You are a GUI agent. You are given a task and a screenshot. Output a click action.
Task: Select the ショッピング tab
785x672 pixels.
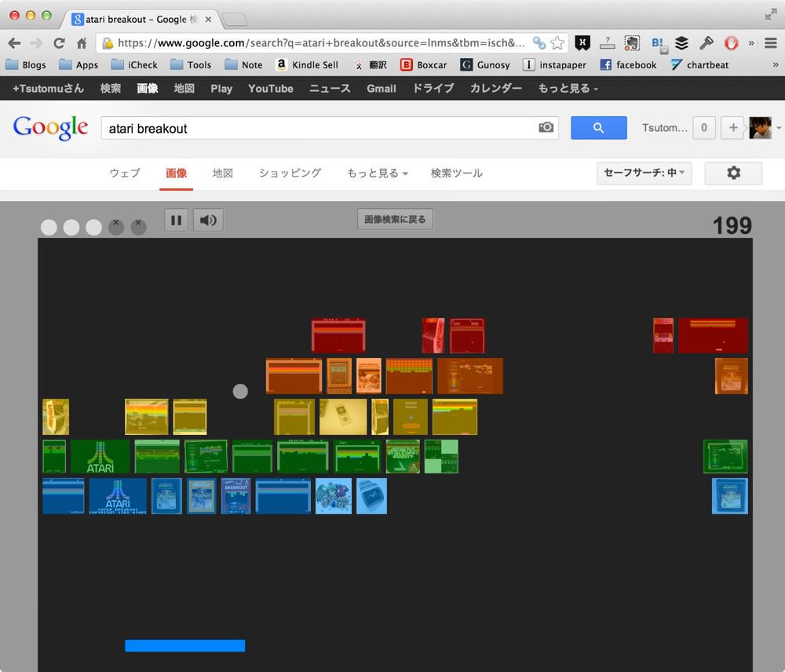(x=290, y=173)
